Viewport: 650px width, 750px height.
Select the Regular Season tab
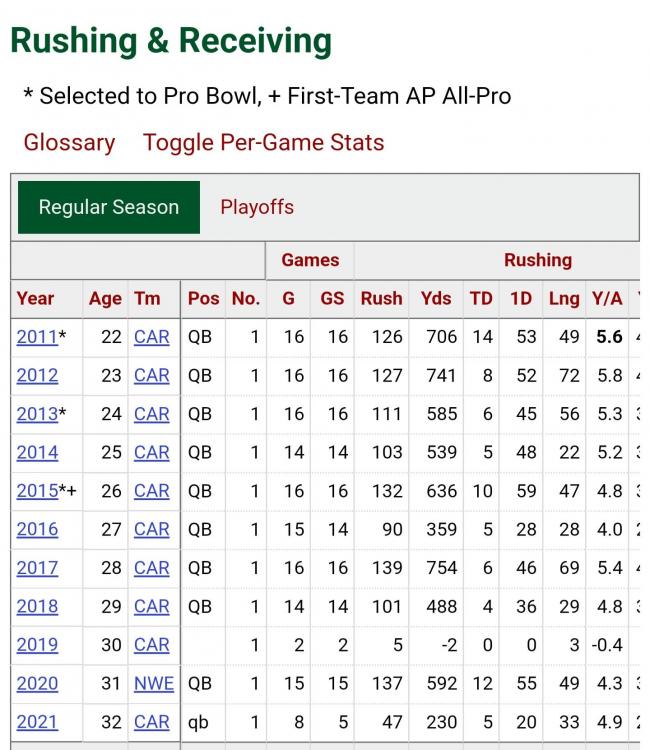click(109, 208)
